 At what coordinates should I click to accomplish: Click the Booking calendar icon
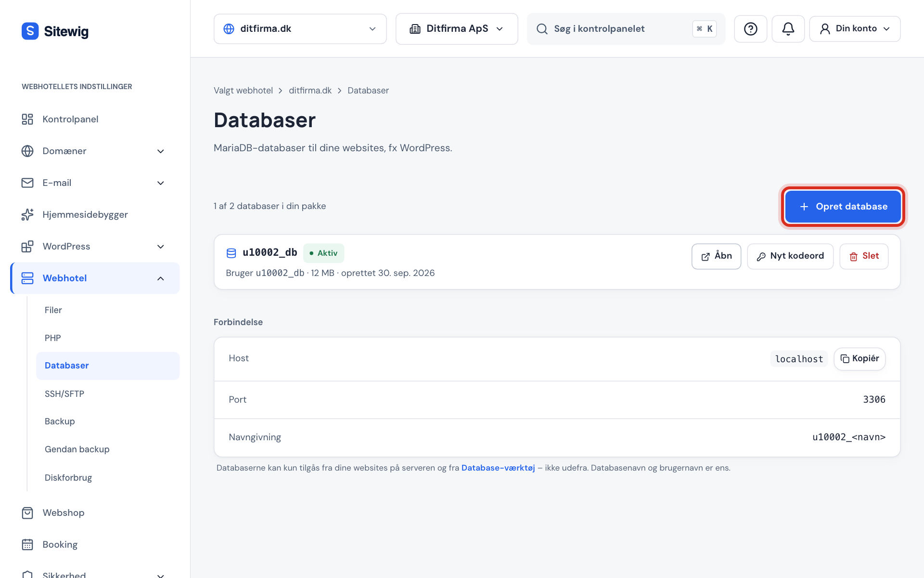point(27,544)
